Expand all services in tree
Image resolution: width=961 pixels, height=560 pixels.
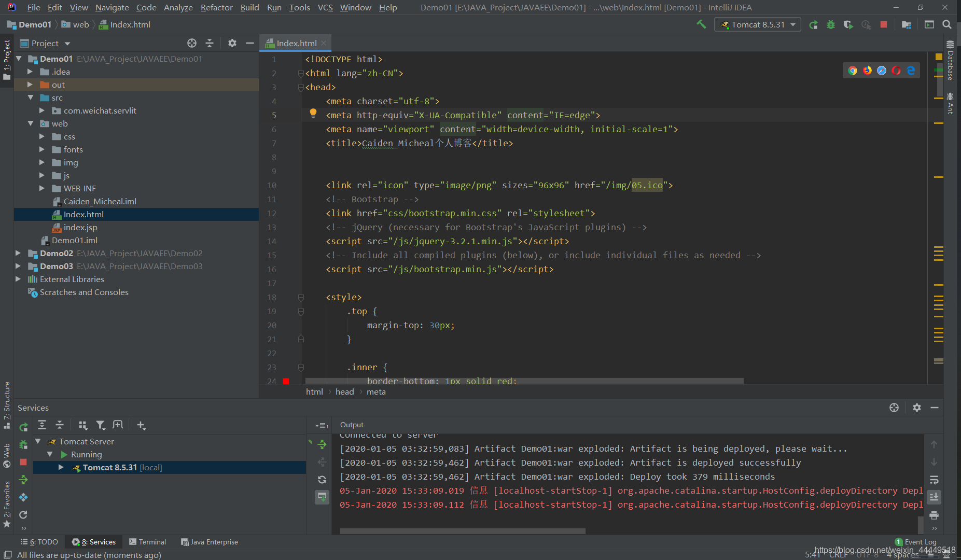pyautogui.click(x=42, y=425)
